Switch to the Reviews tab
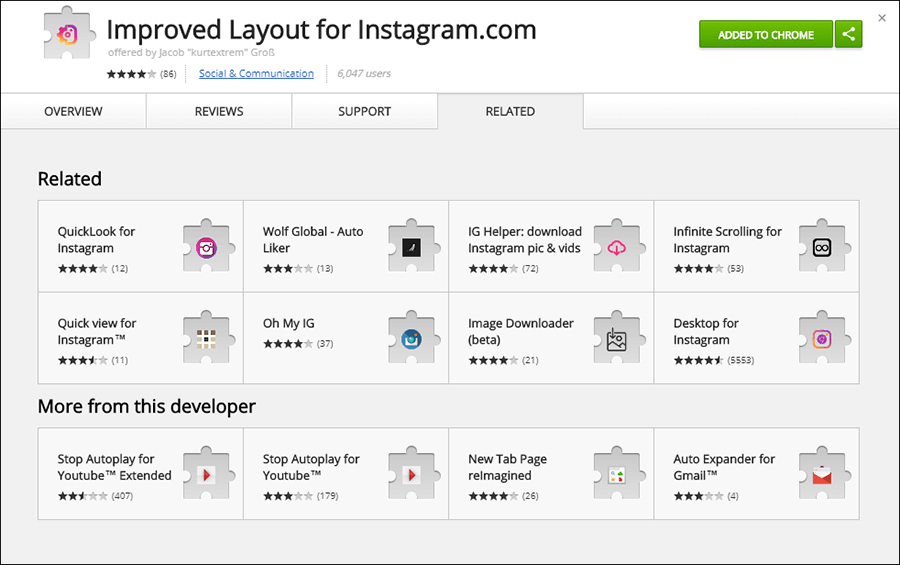The image size is (900, 565). [x=219, y=111]
